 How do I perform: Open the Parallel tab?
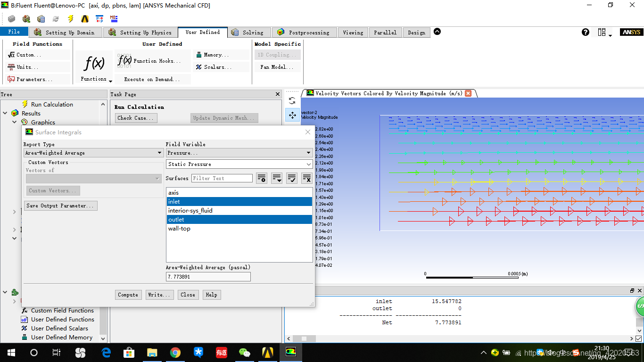tap(386, 33)
